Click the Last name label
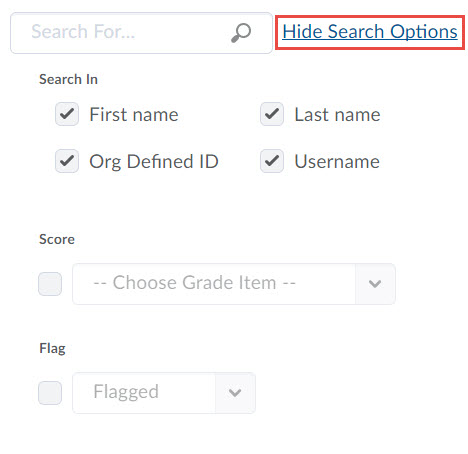The width and height of the screenshot is (468, 454). pyautogui.click(x=337, y=115)
